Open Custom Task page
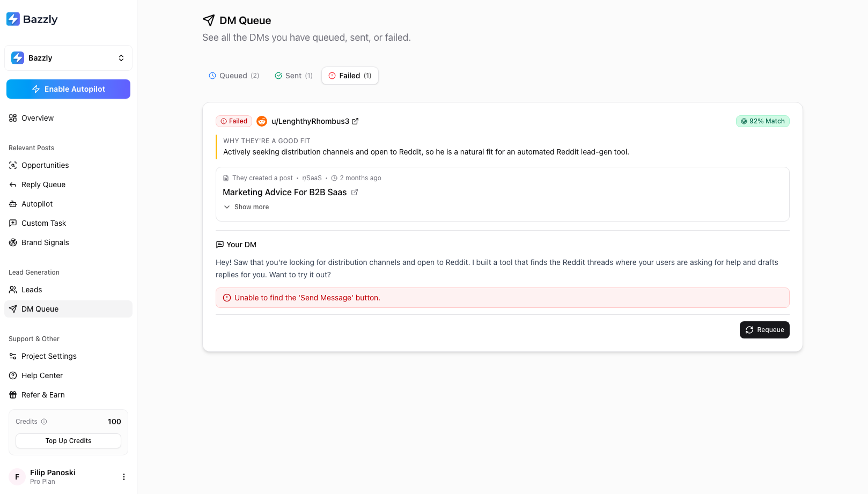Screen dimensions: 868x494 coord(68,223)
